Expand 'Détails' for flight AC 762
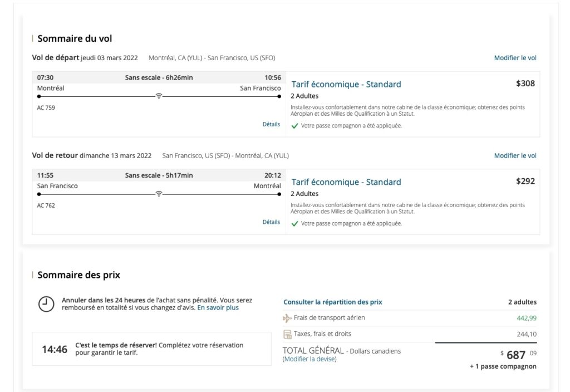The width and height of the screenshot is (570, 392). (271, 222)
